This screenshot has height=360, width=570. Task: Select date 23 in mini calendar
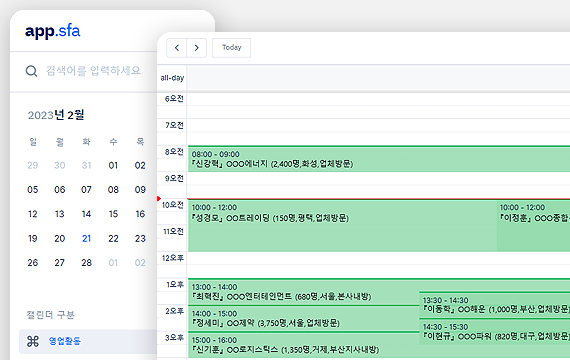coord(140,238)
